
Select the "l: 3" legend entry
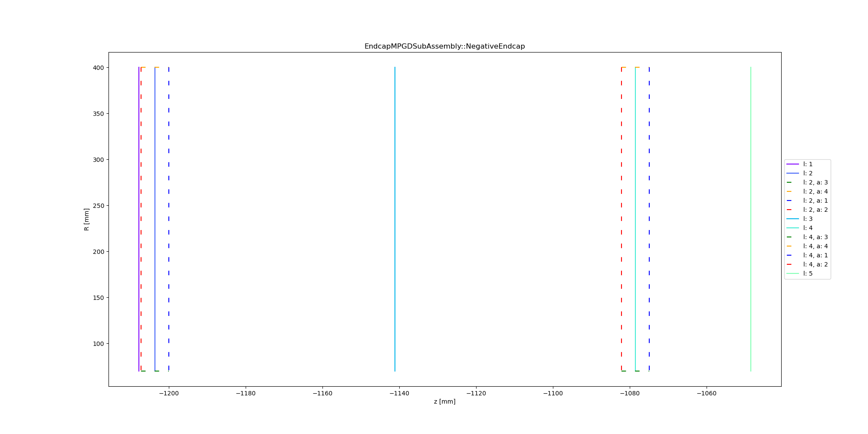click(808, 219)
